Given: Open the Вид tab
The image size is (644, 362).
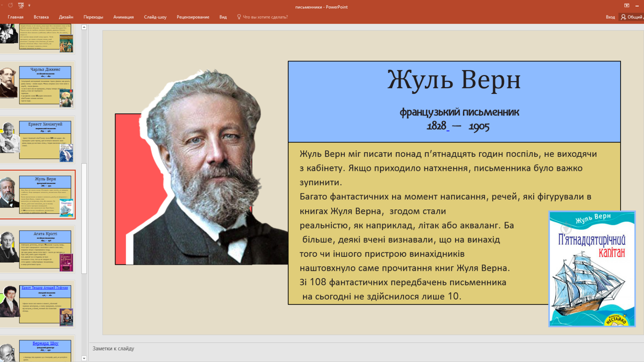Looking at the screenshot, I should coord(223,17).
